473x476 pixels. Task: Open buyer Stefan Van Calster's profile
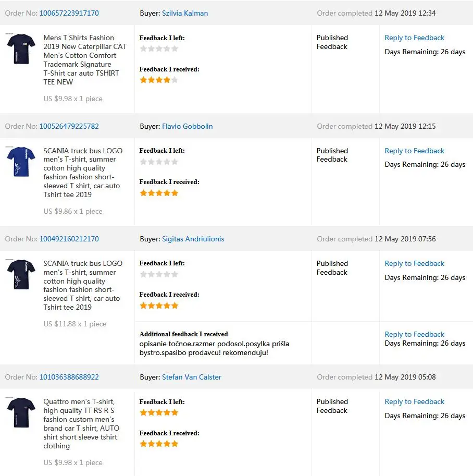[x=191, y=377]
